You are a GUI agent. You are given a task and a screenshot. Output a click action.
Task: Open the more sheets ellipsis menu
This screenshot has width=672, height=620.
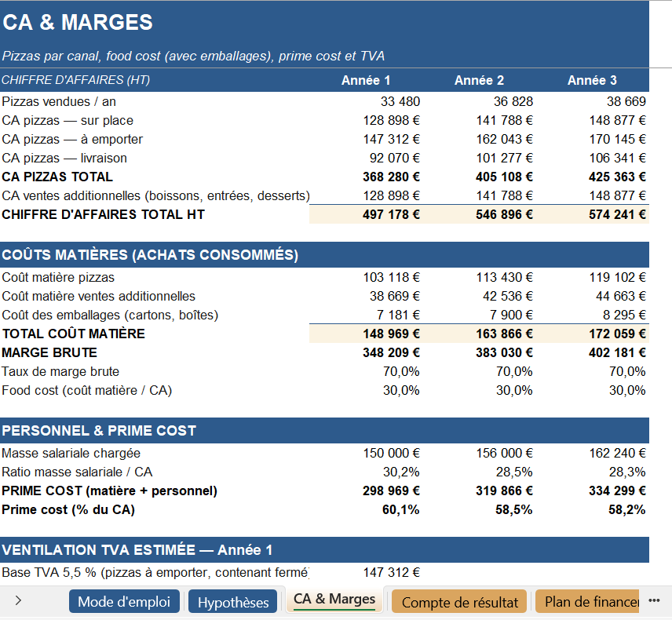[x=654, y=600]
